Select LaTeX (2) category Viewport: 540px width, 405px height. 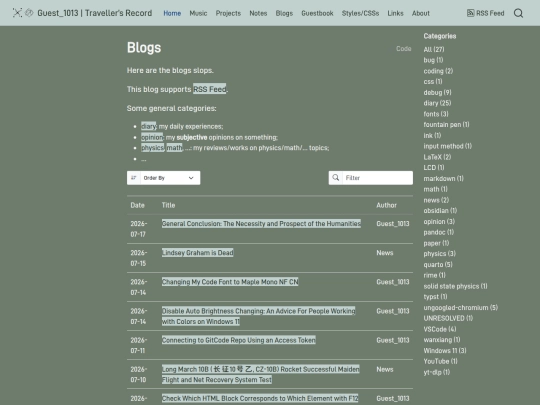pos(437,157)
